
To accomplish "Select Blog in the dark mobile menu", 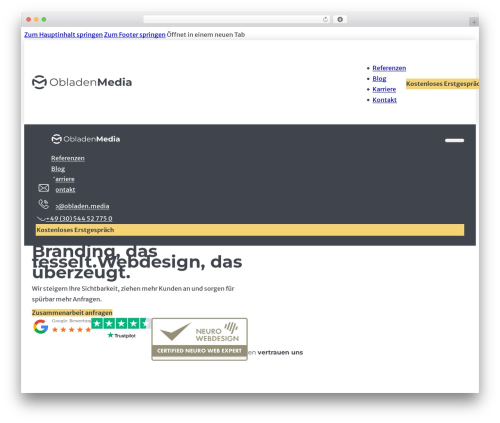I will 58,169.
